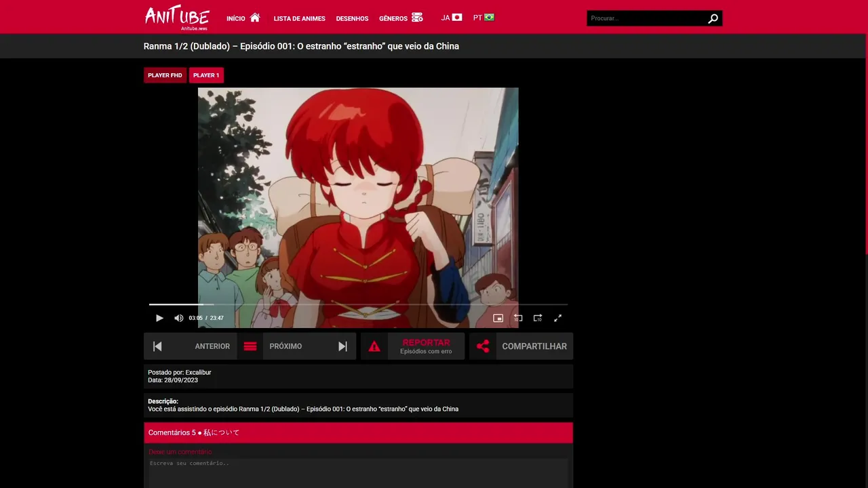Select the PLAYER FHD tab
868x488 pixels.
click(x=165, y=75)
